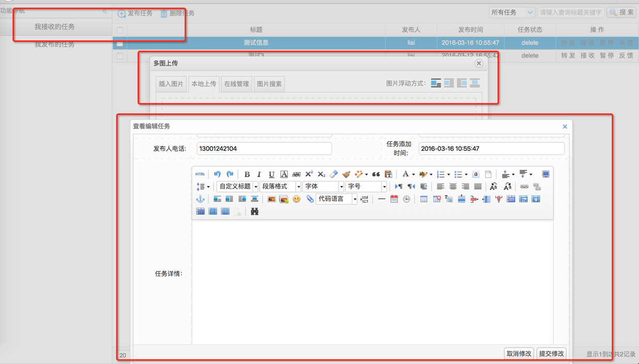Open 自定义标题 dropdown
Screen dimensions: 639x364
pos(238,187)
